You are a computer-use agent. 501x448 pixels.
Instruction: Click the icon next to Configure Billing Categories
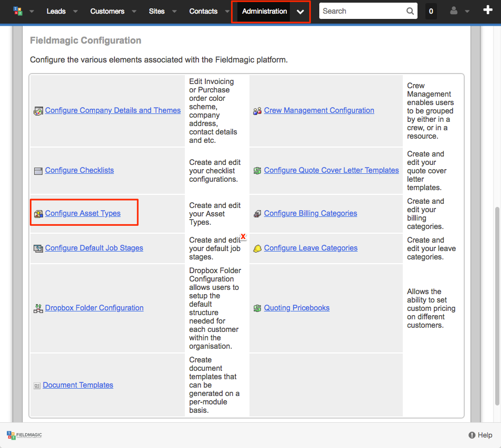pos(257,214)
